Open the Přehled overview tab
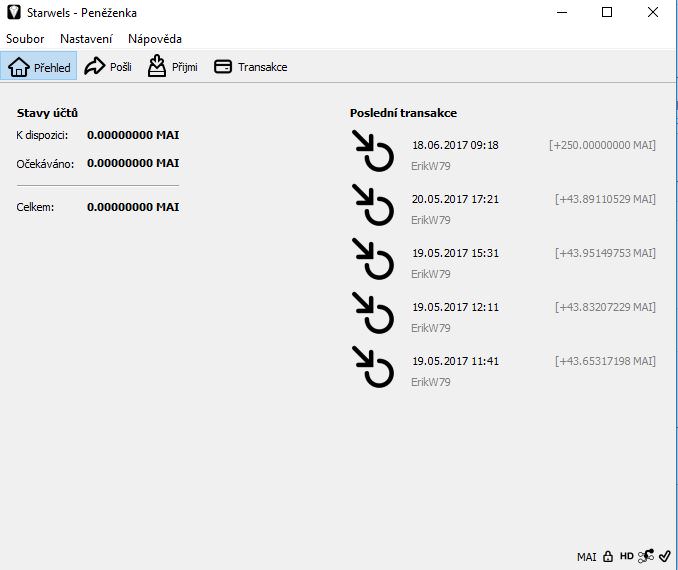The width and height of the screenshot is (678, 570). 39,66
